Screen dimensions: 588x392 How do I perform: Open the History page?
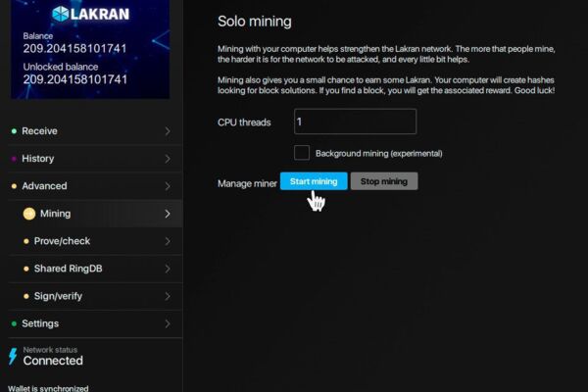tap(95, 159)
